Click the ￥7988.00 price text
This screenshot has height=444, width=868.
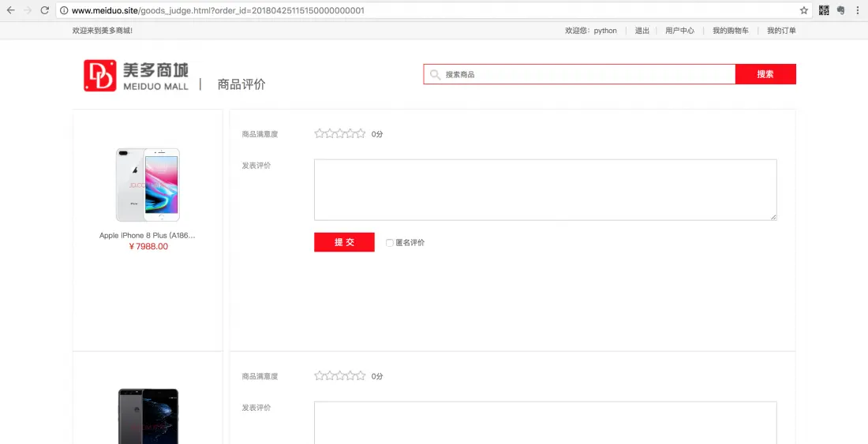[x=148, y=247]
